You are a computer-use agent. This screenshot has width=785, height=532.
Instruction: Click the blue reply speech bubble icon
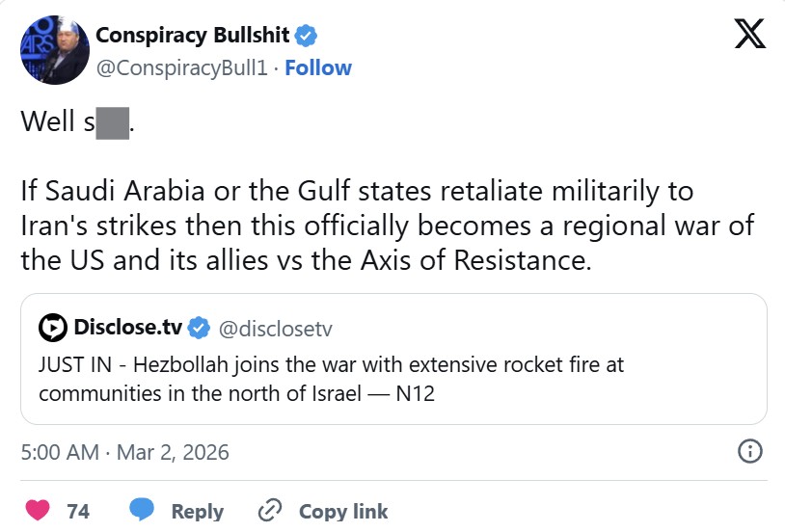click(x=142, y=510)
